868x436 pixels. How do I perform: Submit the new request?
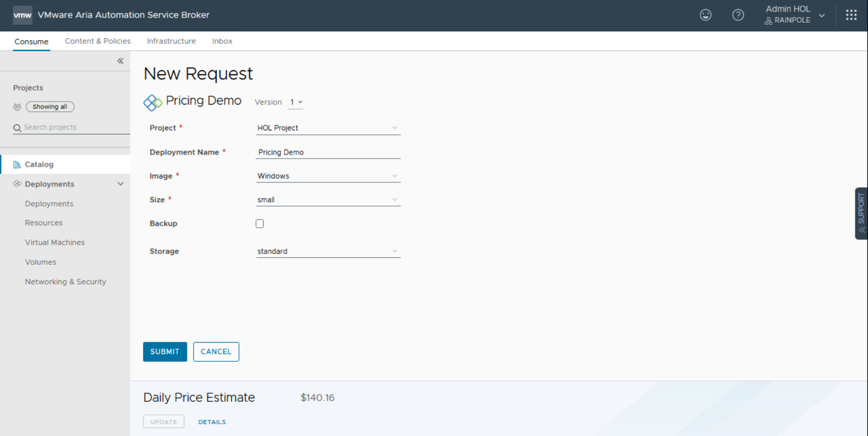coord(165,352)
